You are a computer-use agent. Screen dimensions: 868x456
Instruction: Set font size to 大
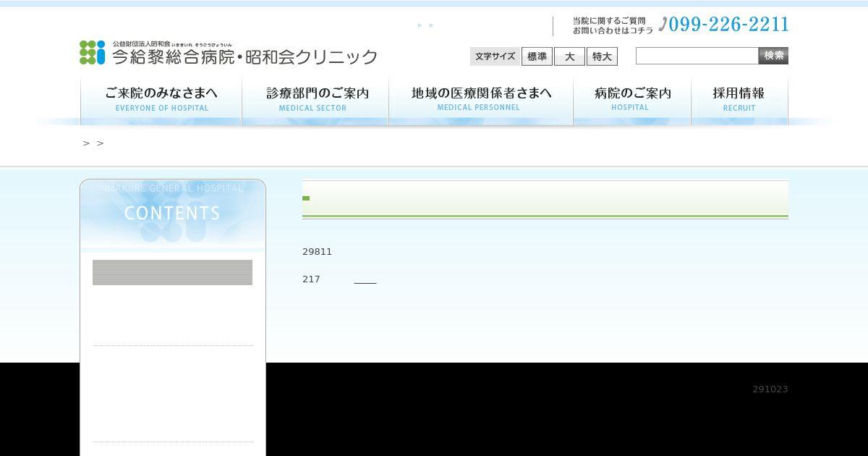click(x=569, y=56)
